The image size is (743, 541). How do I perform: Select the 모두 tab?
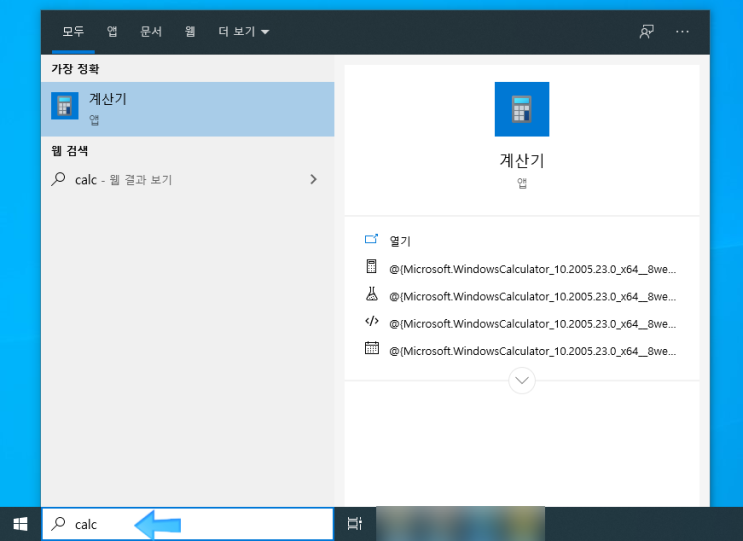tap(73, 31)
